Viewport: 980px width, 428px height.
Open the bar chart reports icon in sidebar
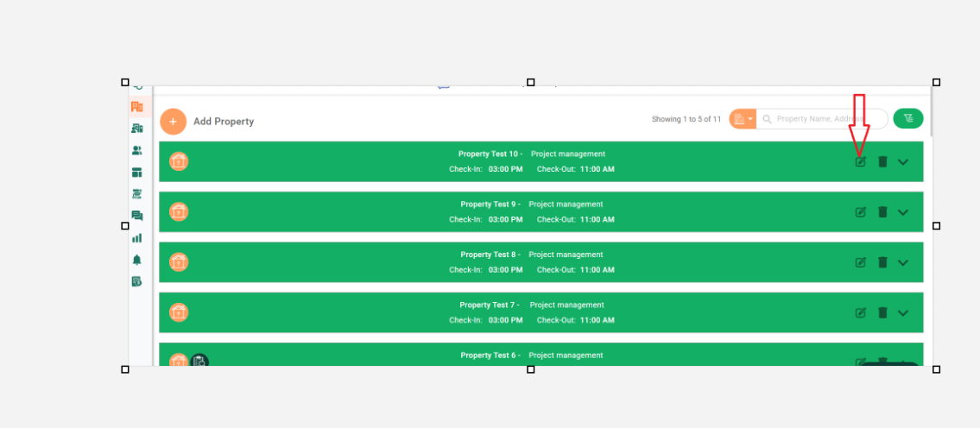click(137, 238)
